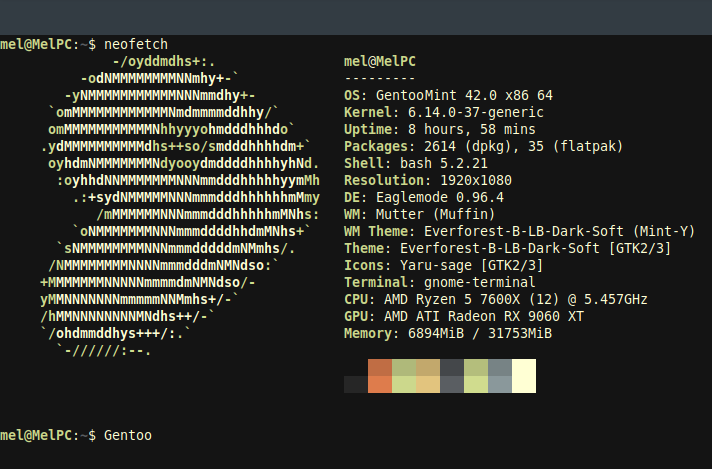
Task: Select the "Terminal: gnome-terminal" line
Action: tap(440, 282)
